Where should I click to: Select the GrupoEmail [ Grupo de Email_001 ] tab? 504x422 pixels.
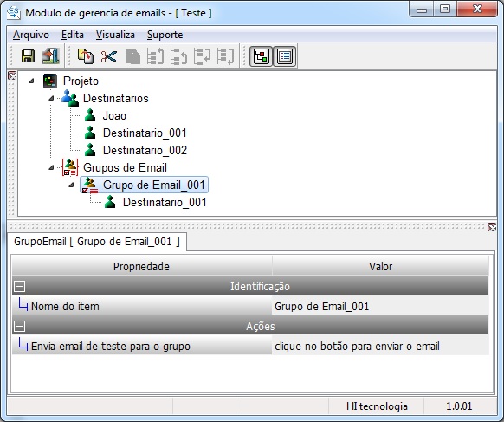point(97,242)
